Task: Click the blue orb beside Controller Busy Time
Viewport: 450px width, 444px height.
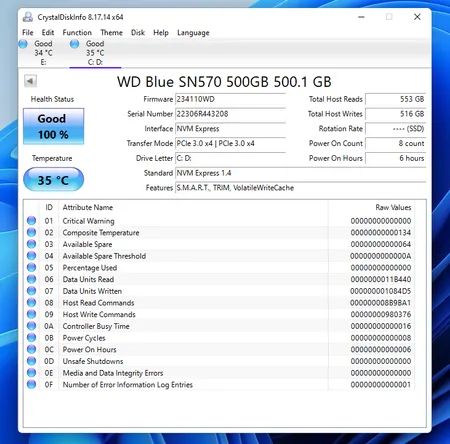Action: [31, 326]
